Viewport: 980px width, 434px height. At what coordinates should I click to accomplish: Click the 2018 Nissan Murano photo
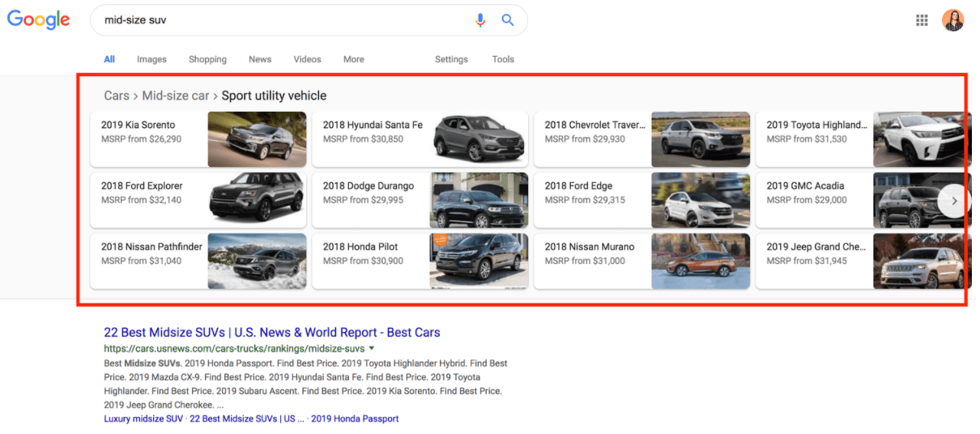click(x=701, y=261)
